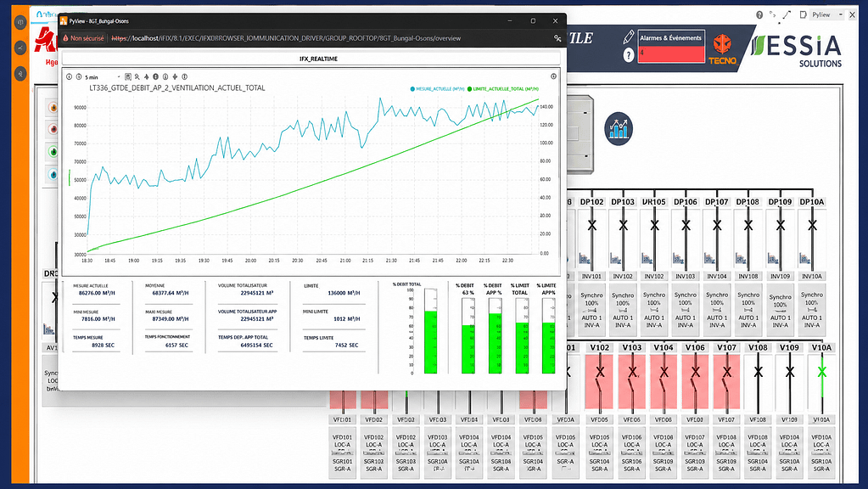
Task: Click the top circular icon in orange sidebar
Action: pyautogui.click(x=20, y=22)
